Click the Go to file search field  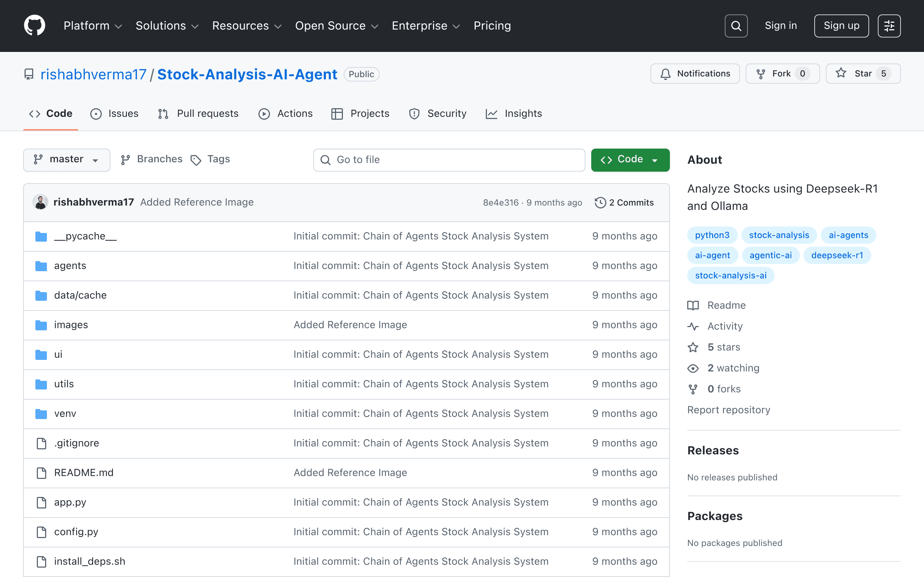click(449, 160)
